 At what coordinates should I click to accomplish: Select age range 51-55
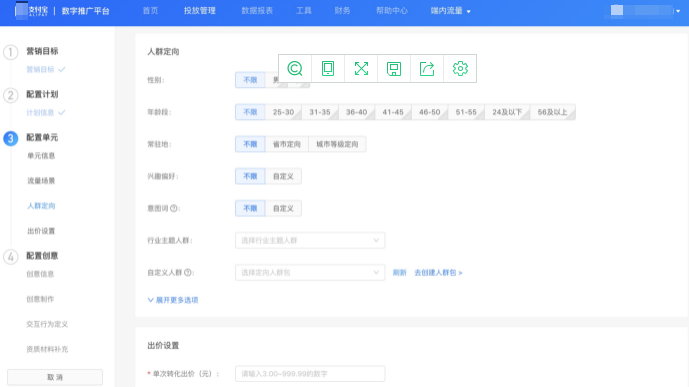click(466, 112)
